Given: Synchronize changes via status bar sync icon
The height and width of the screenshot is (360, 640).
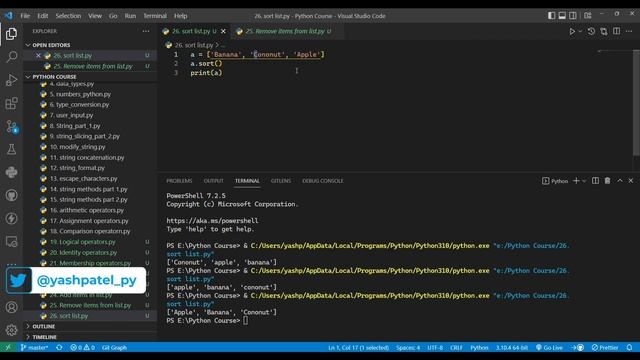Looking at the screenshot, I should point(59,348).
